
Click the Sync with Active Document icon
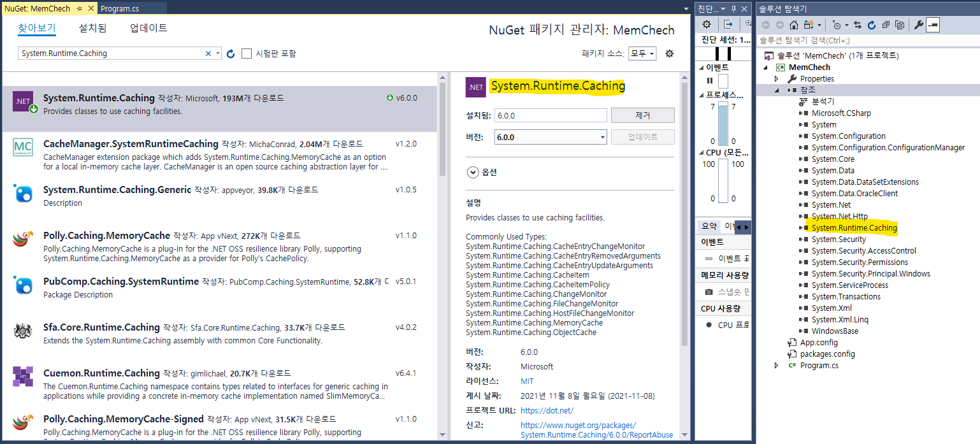[x=857, y=24]
